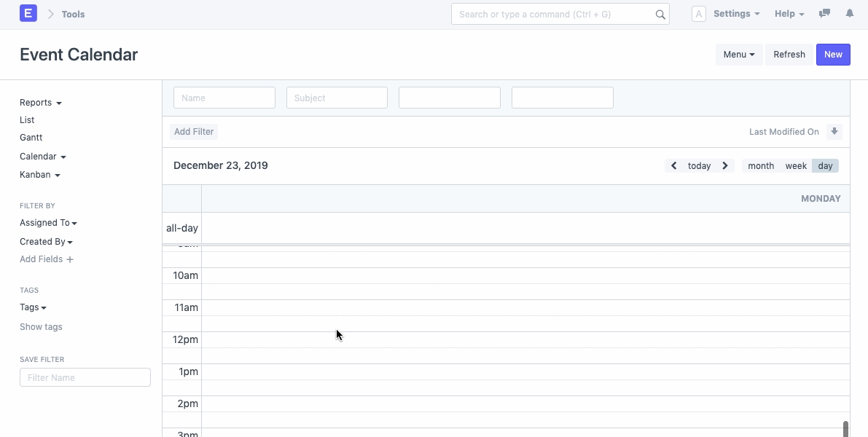Click the New event button
Screen dimensions: 868x437
click(x=833, y=55)
